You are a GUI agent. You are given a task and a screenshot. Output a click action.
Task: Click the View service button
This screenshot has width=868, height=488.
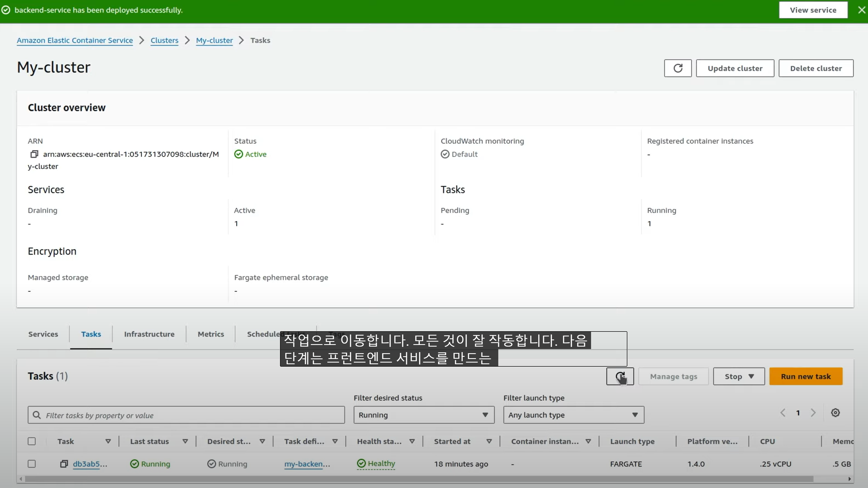813,10
